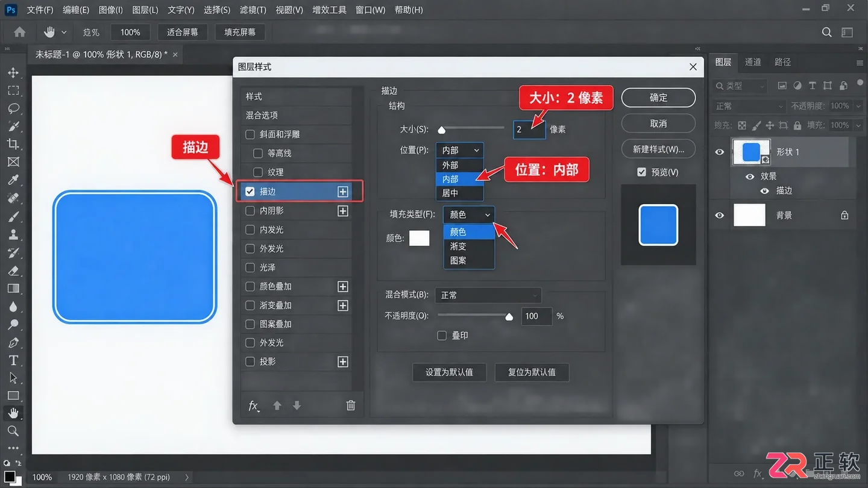868x488 pixels.
Task: Select the Lasso tool
Action: (x=13, y=108)
